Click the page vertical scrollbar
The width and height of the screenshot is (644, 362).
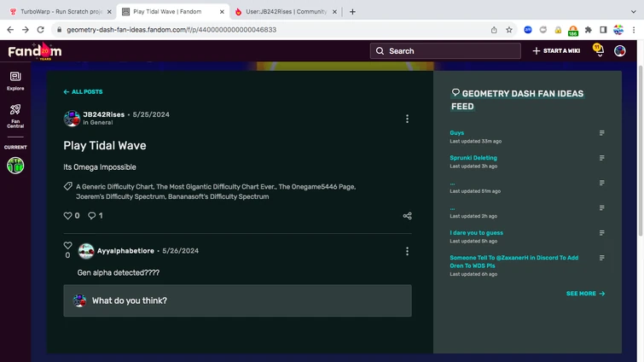(641, 150)
